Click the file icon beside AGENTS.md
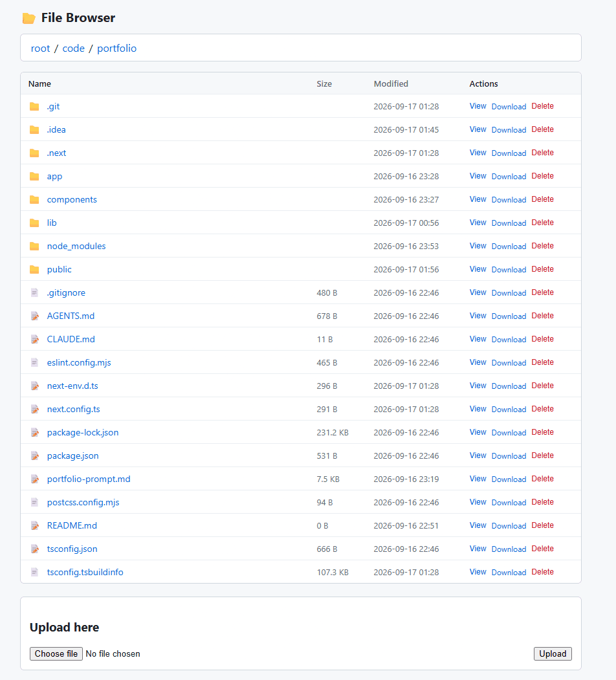This screenshot has width=616, height=680. (x=35, y=316)
